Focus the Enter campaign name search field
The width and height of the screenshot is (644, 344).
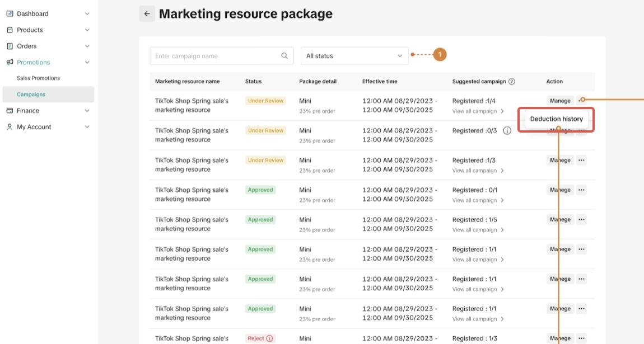click(216, 56)
